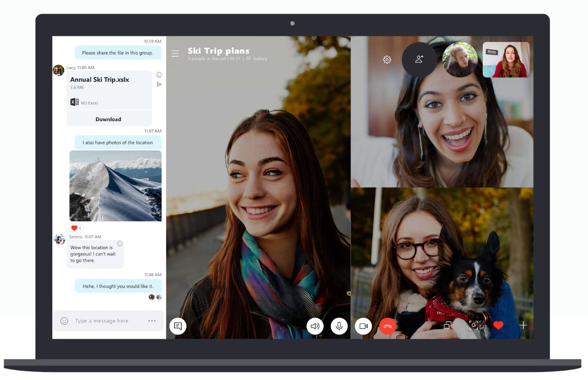Click the Annual Ski Trip.xslx file name
The width and height of the screenshot is (588, 380).
[100, 79]
